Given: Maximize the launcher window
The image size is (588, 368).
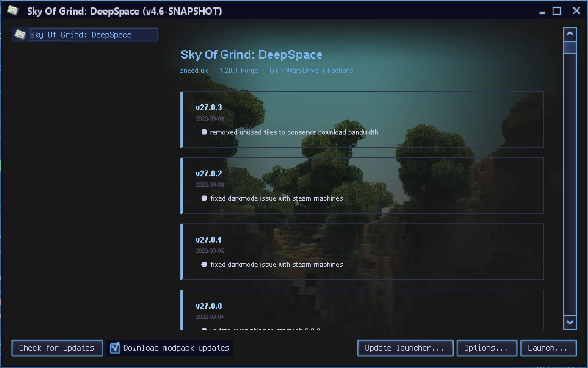Looking at the screenshot, I should [557, 11].
